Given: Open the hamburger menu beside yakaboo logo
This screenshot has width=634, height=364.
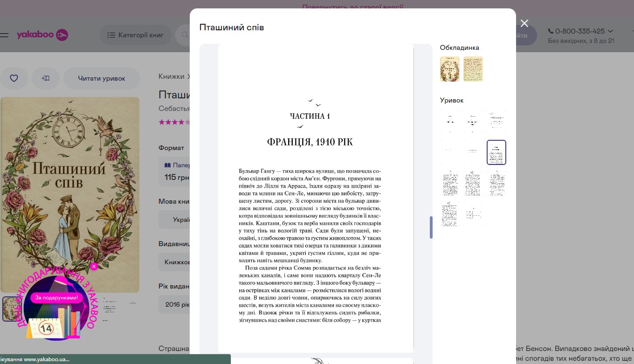Looking at the screenshot, I should tap(4, 35).
